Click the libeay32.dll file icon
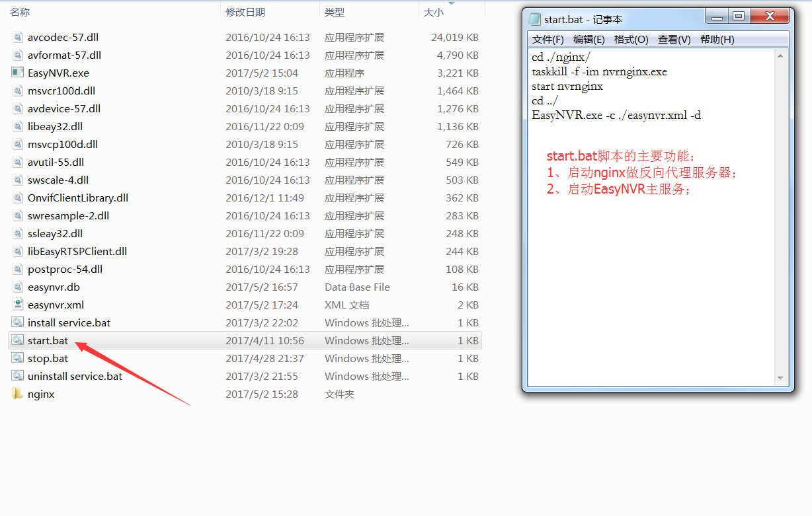This screenshot has width=812, height=516. click(17, 126)
